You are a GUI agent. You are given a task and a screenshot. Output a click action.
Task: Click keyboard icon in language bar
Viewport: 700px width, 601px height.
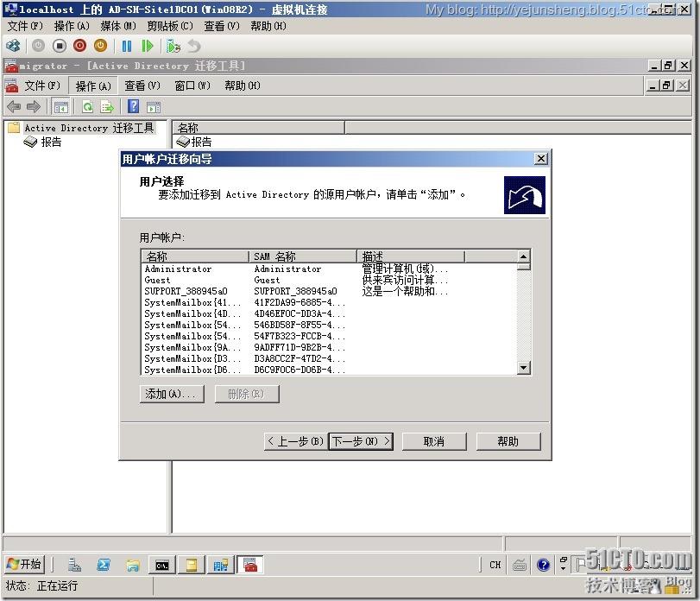(x=520, y=565)
